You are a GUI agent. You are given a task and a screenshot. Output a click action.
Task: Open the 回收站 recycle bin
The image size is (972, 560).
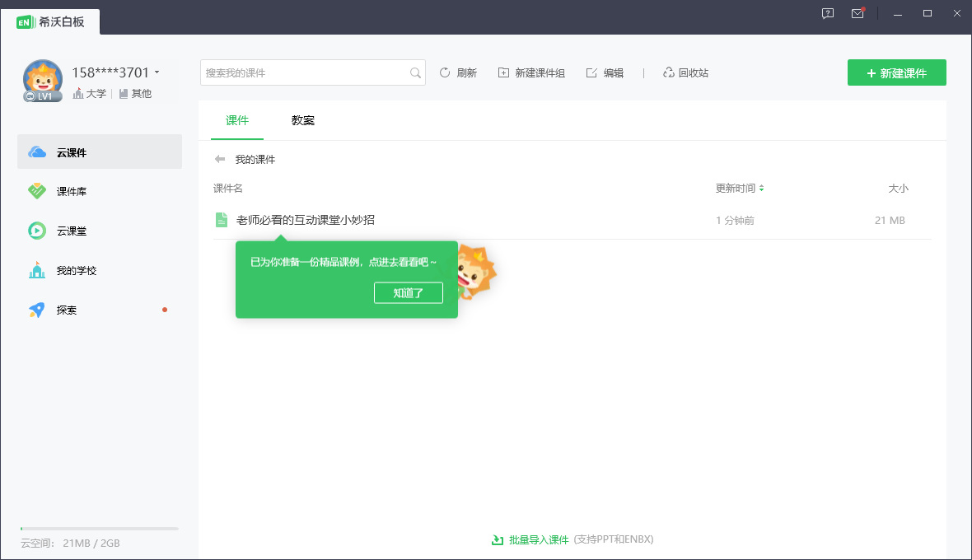click(685, 72)
